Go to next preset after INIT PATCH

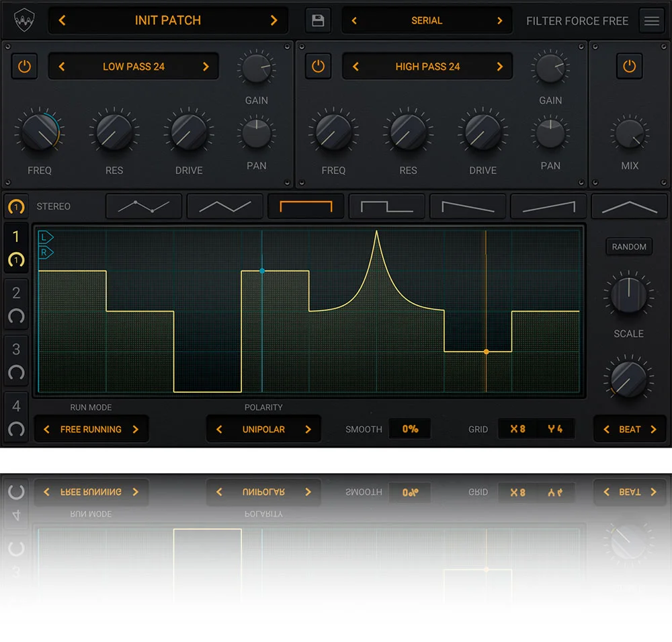coord(274,21)
